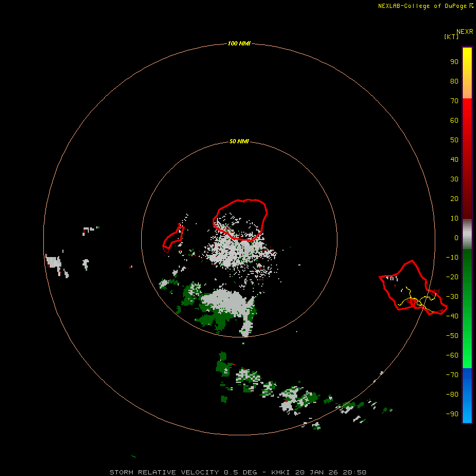Click the "80" tick label on the velocity scale
Viewport: 476px width, 476px height.
(454, 81)
